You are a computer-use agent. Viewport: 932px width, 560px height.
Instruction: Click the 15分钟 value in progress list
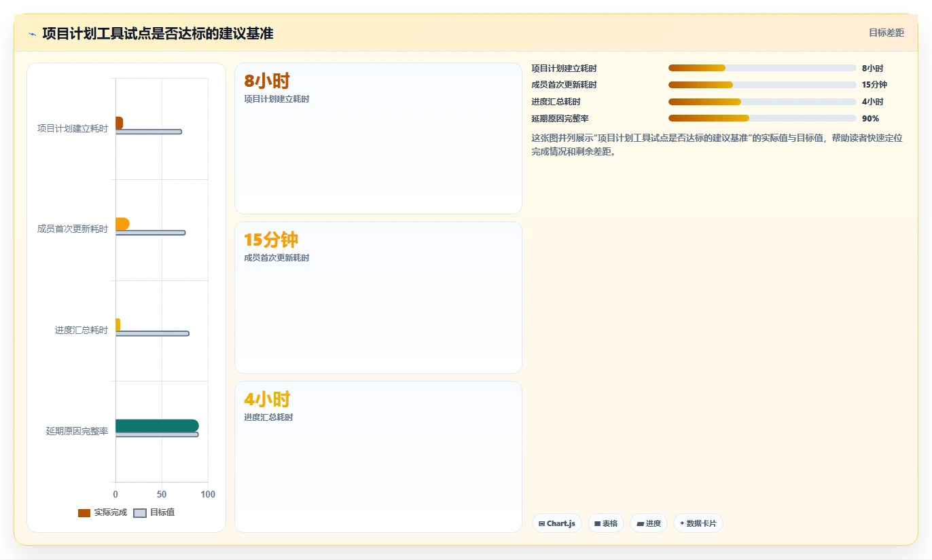pos(874,85)
